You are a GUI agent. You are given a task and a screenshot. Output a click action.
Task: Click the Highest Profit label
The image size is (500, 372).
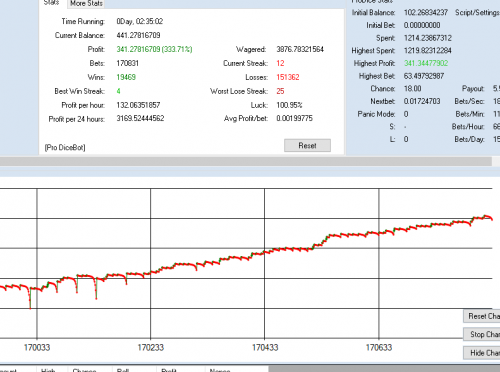point(374,63)
